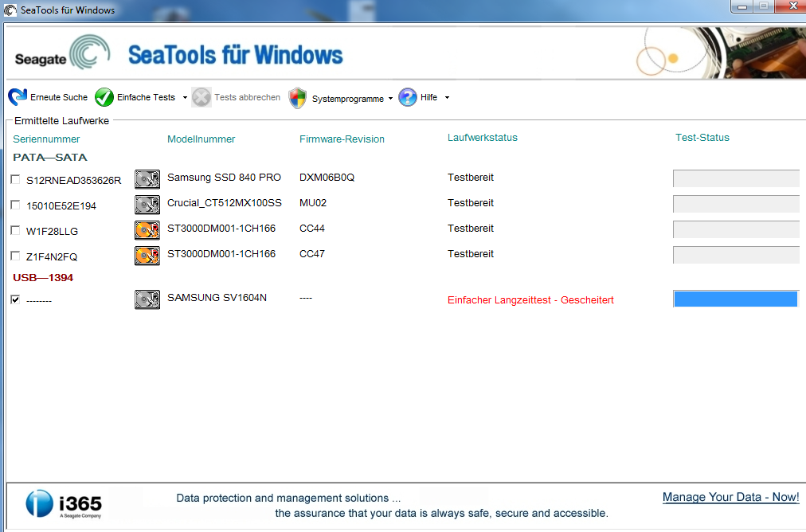The height and width of the screenshot is (532, 806).
Task: Click the Test-Status column header
Action: 702,137
